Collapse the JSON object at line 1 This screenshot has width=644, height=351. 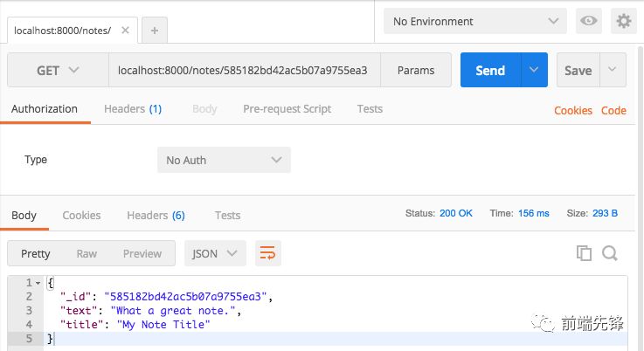coord(39,283)
